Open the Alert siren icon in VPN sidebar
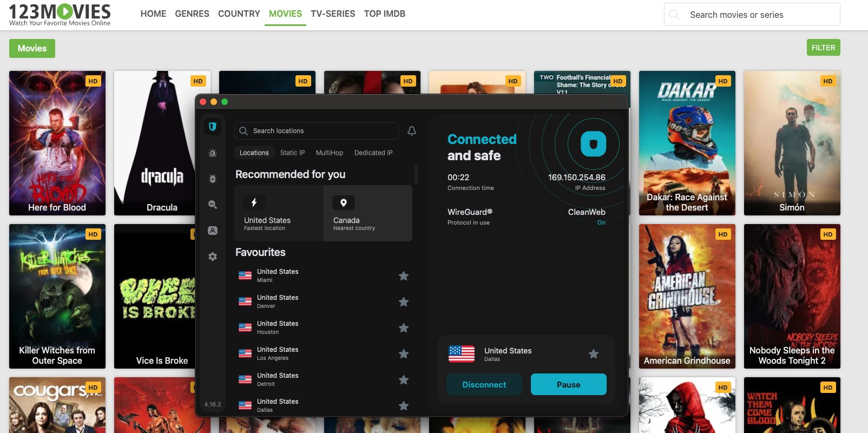The image size is (868, 433). (213, 153)
